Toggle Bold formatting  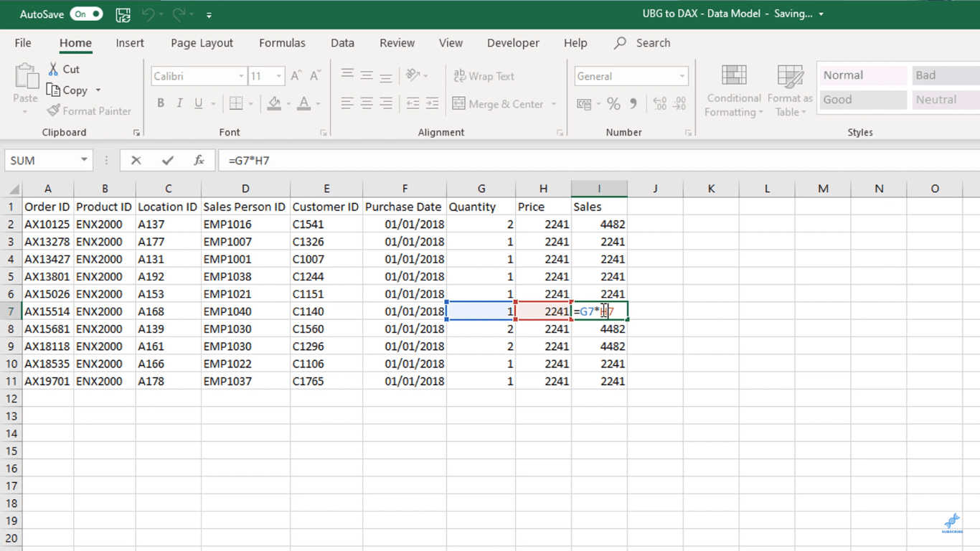click(x=161, y=103)
